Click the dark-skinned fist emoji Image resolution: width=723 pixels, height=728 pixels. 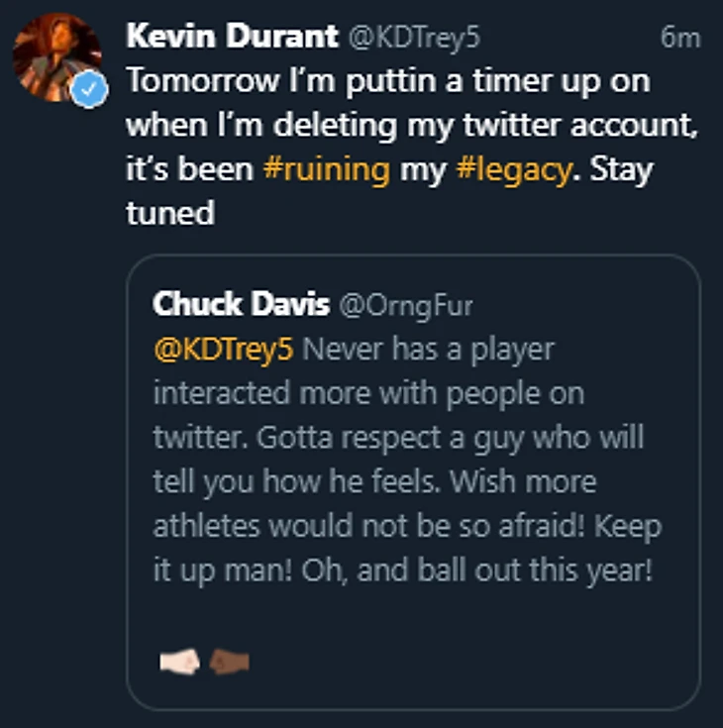[230, 659]
